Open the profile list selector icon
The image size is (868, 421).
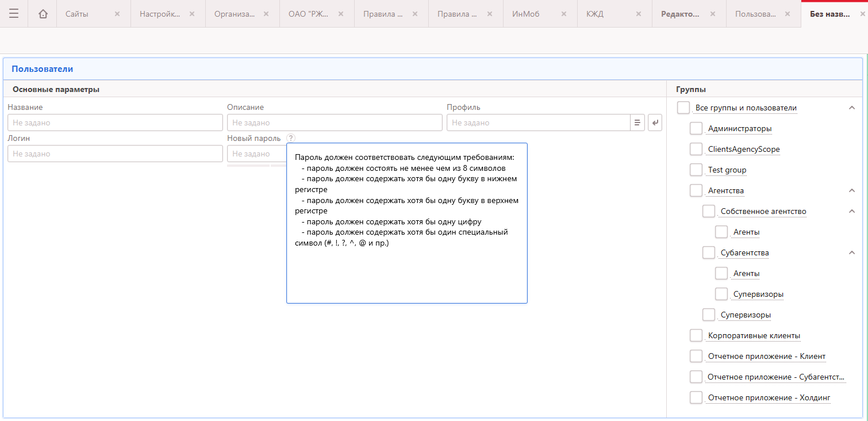(637, 123)
